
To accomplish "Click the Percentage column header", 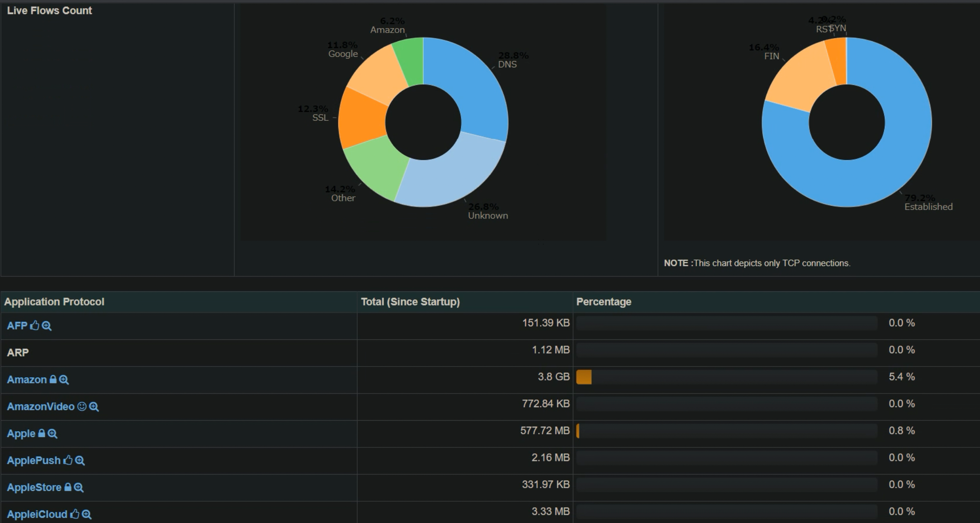I will tap(604, 302).
